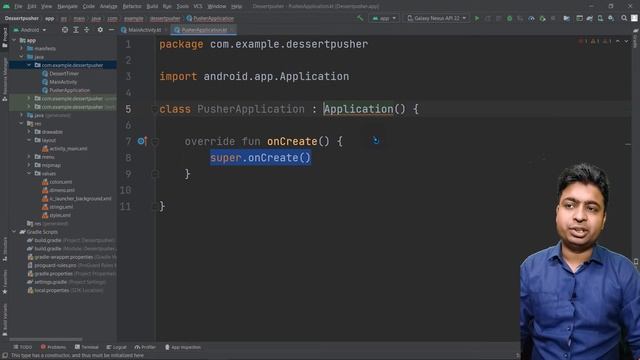Open the File menu
The height and width of the screenshot is (360, 640).
(18, 6)
